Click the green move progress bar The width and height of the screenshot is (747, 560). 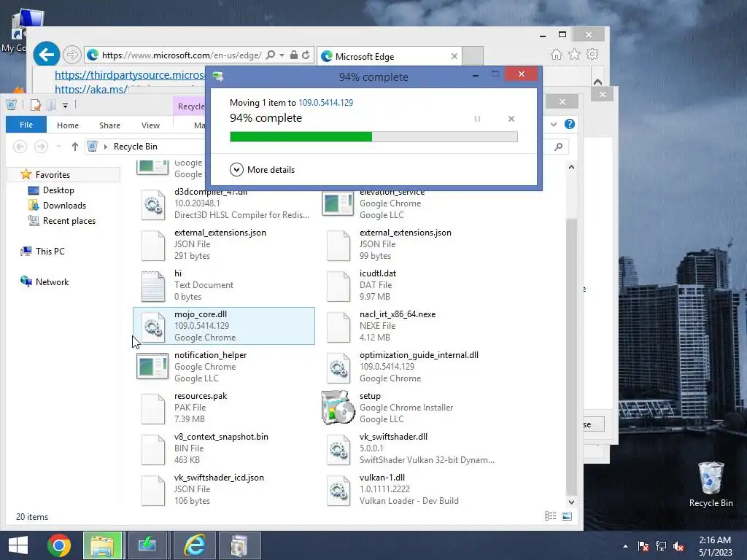point(373,137)
